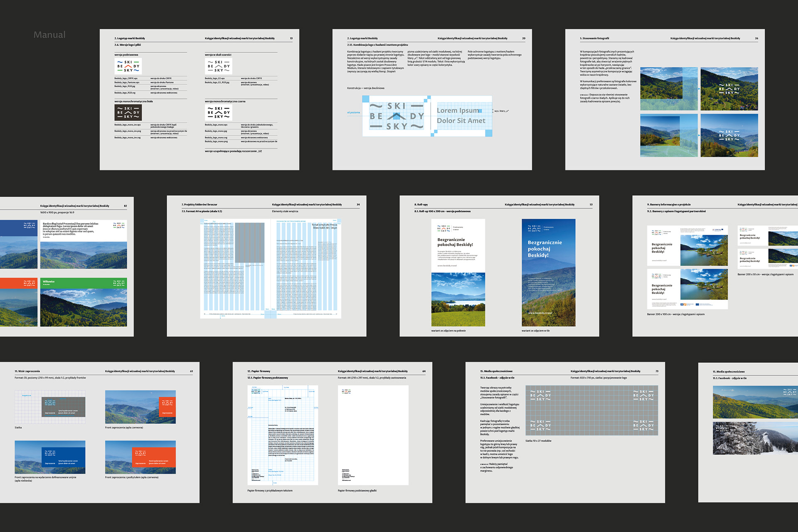Click the "15.1. Facebook – zdjęcie w tle" subheading on page 73
This screenshot has height=532, width=798.
click(497, 378)
